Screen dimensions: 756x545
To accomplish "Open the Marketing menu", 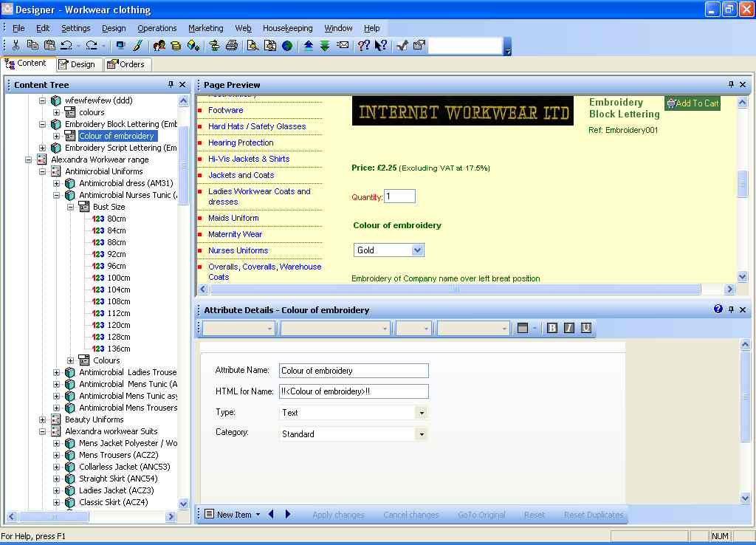I will [x=205, y=28].
